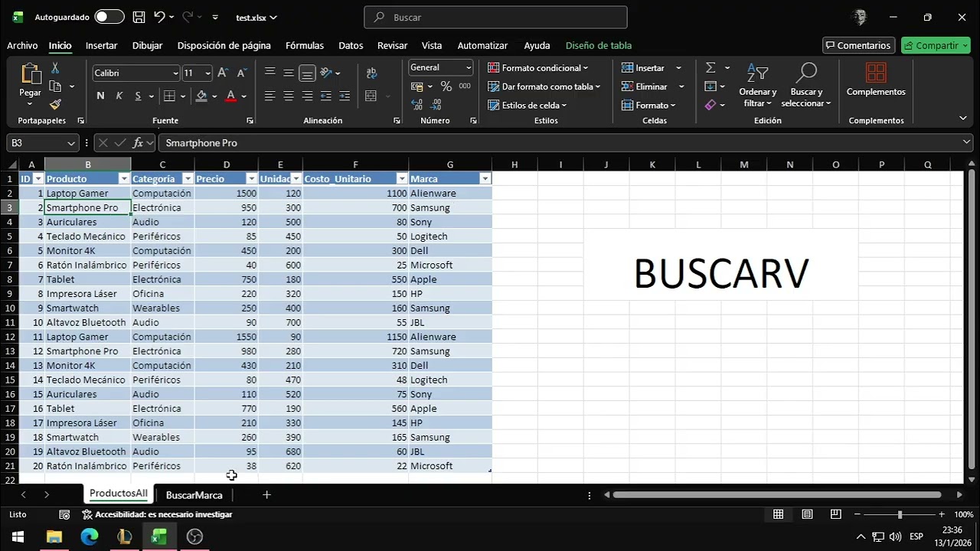Open Precio column filter dropdown
980x551 pixels.
[251, 179]
